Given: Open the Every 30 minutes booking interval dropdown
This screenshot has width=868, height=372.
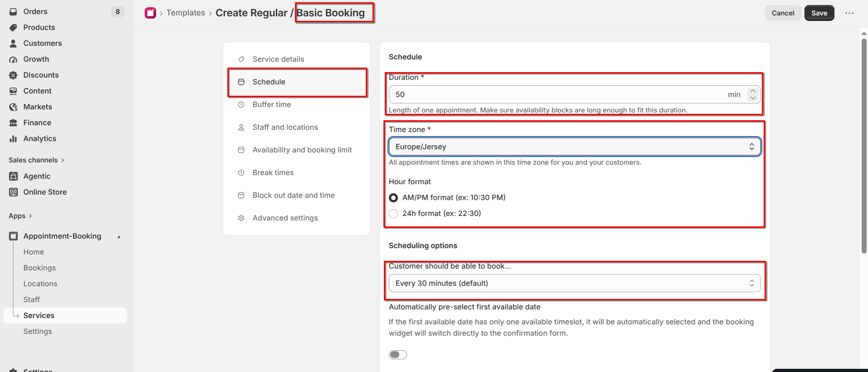Looking at the screenshot, I should click(574, 283).
